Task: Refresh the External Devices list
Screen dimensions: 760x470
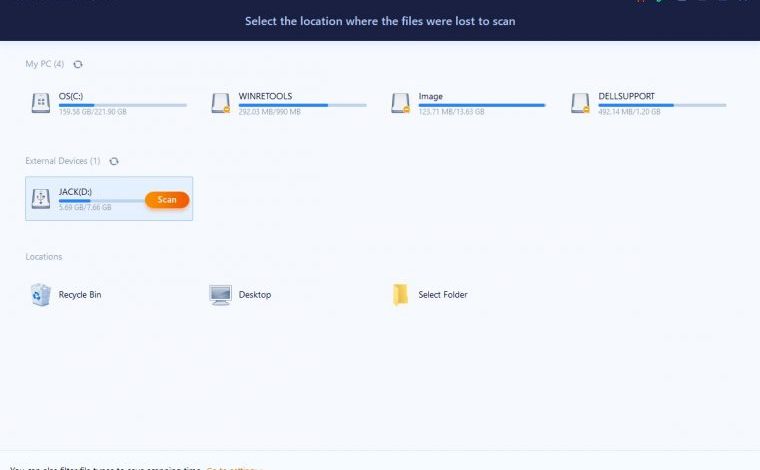Action: (x=114, y=161)
